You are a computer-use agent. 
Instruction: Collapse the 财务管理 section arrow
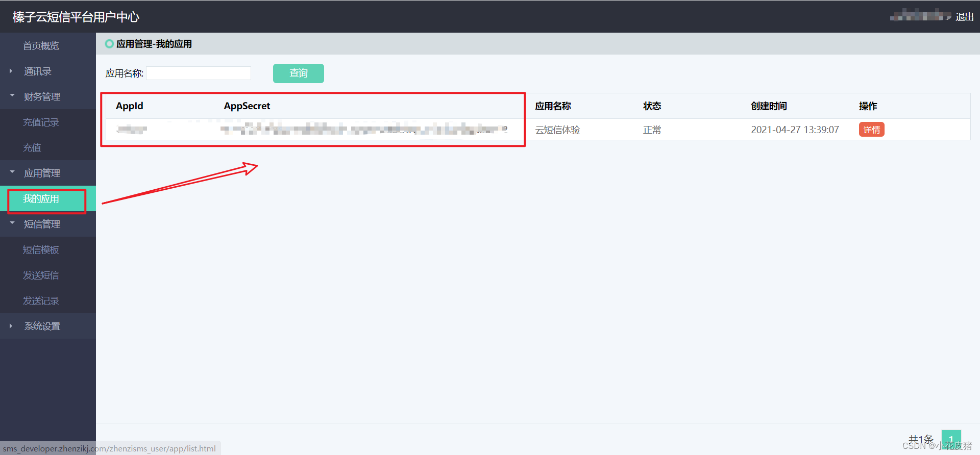pos(12,95)
